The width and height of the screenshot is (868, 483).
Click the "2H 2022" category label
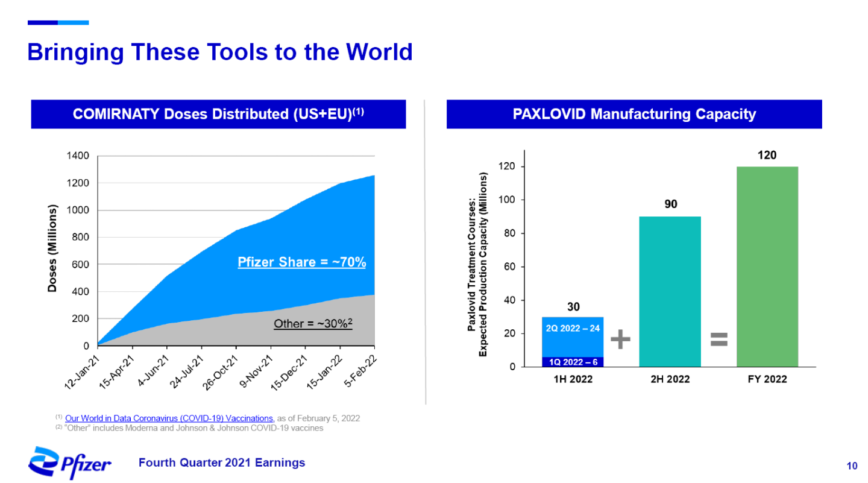pyautogui.click(x=670, y=379)
